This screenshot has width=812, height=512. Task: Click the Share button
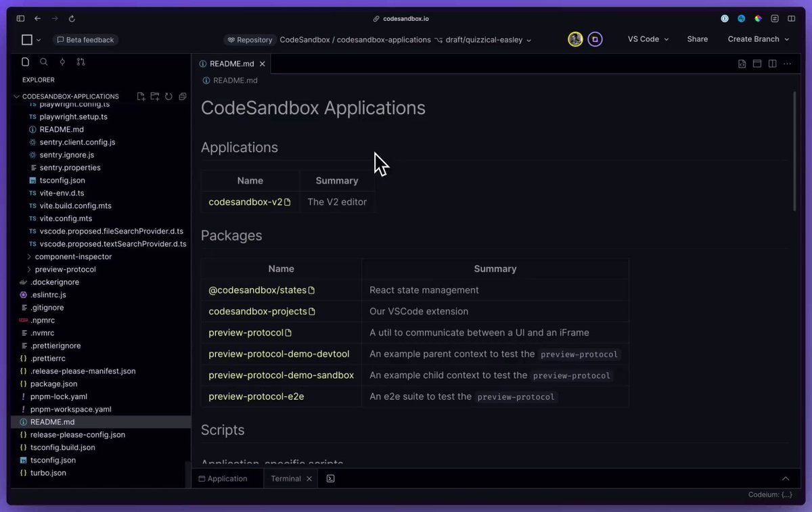(x=697, y=39)
